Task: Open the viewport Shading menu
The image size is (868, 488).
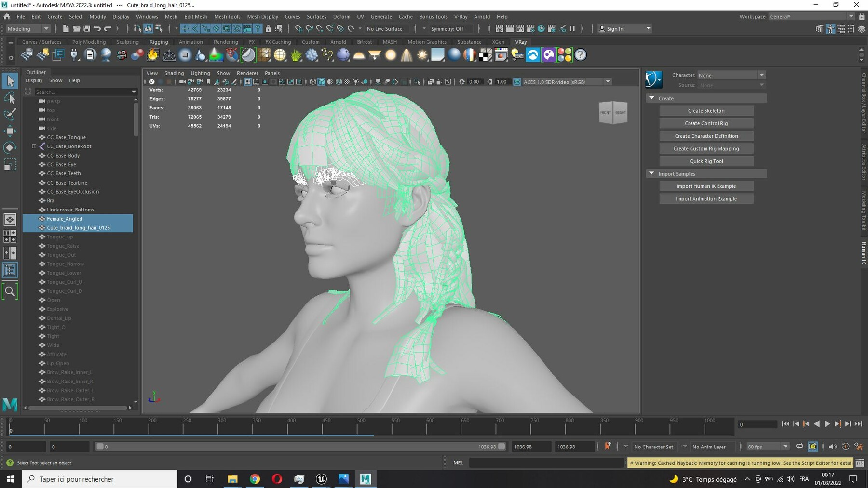Action: point(174,73)
